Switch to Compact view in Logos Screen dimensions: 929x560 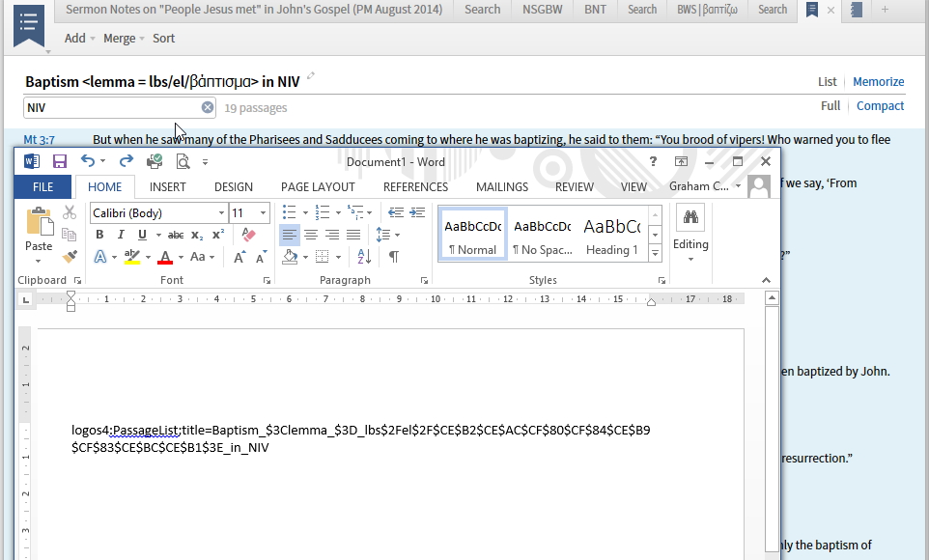point(880,106)
